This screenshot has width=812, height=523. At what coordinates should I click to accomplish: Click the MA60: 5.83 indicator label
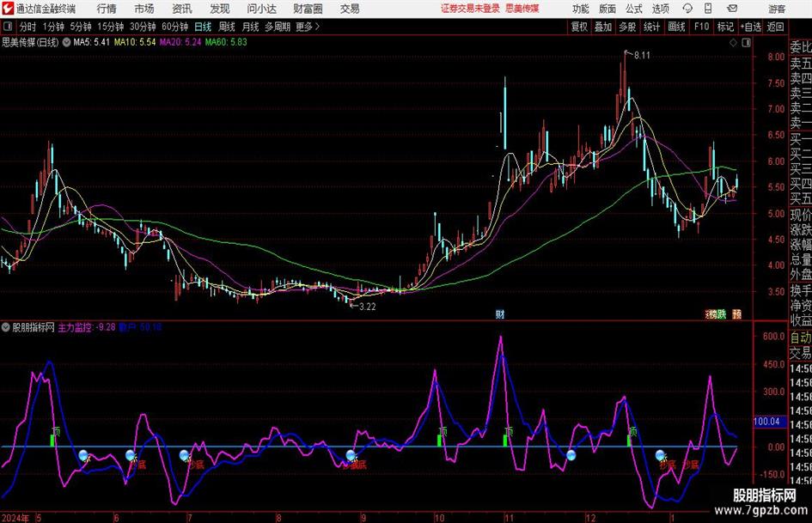[226, 42]
